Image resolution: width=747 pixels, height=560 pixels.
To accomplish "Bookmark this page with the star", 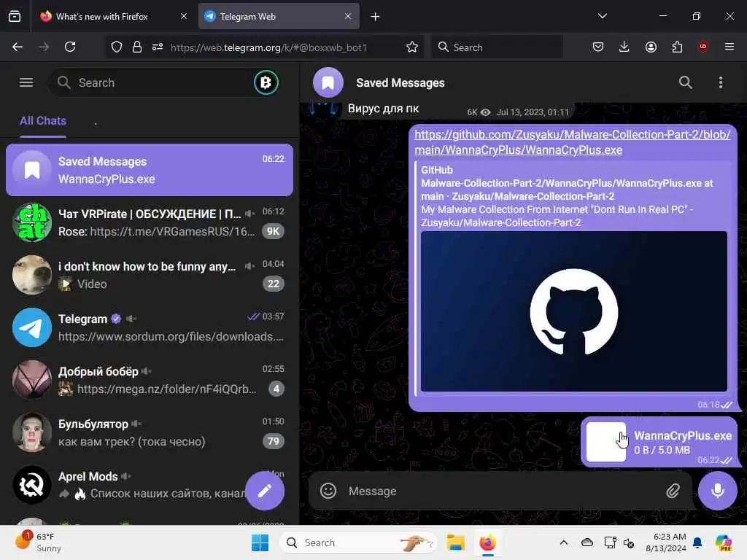I will point(412,47).
